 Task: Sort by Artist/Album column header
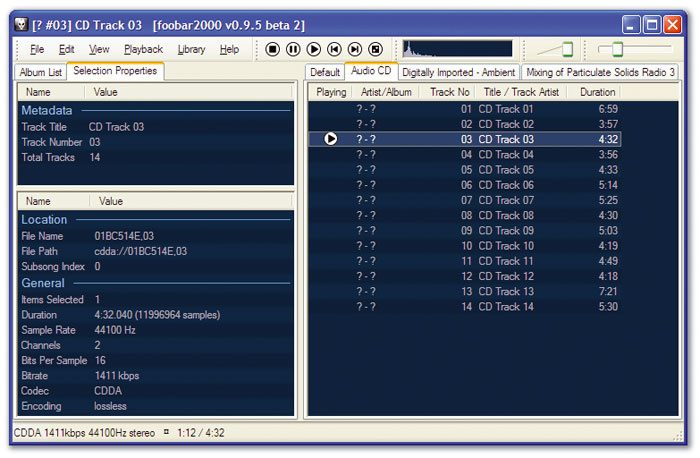pyautogui.click(x=386, y=92)
